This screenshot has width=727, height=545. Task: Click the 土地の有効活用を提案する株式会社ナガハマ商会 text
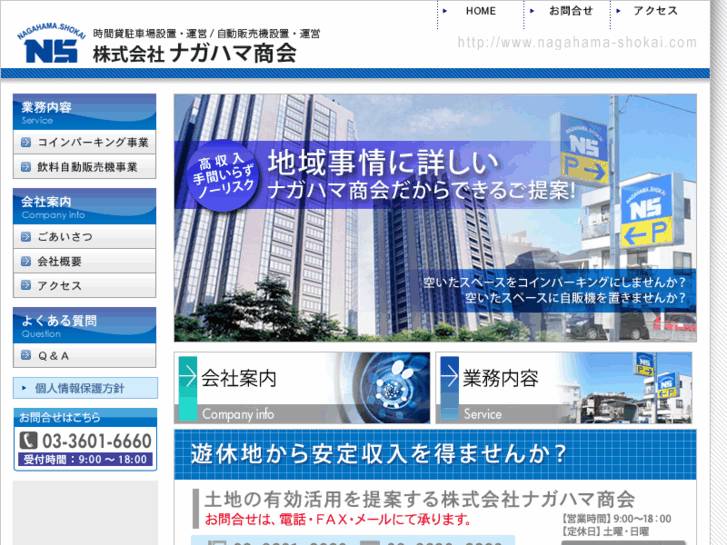coord(420,500)
